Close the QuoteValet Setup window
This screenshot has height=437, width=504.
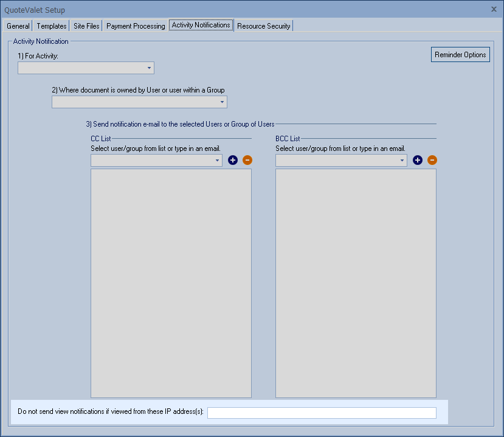(494, 9)
